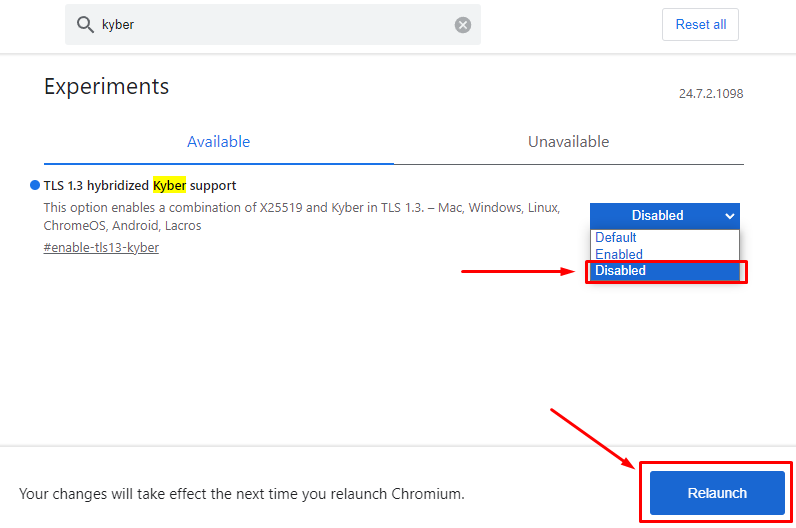Click the version number 24.7.2.1098
796x528 pixels.
pos(711,94)
